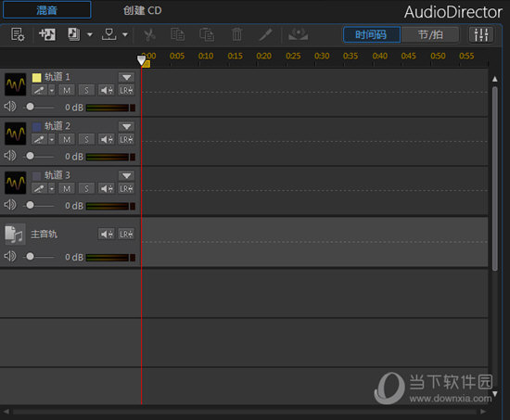Expand the 轨道 2 options dropdown
Viewport: 510px width, 420px height.
pos(126,126)
